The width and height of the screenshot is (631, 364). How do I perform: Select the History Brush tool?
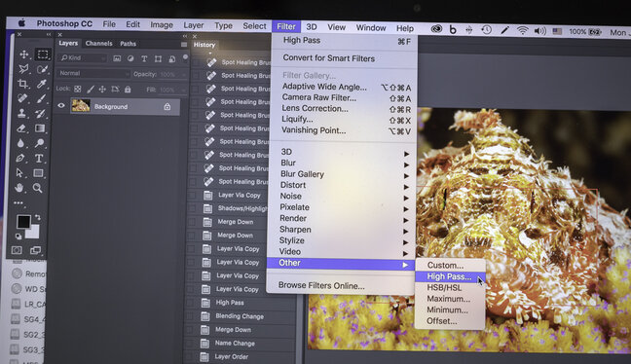(40, 114)
